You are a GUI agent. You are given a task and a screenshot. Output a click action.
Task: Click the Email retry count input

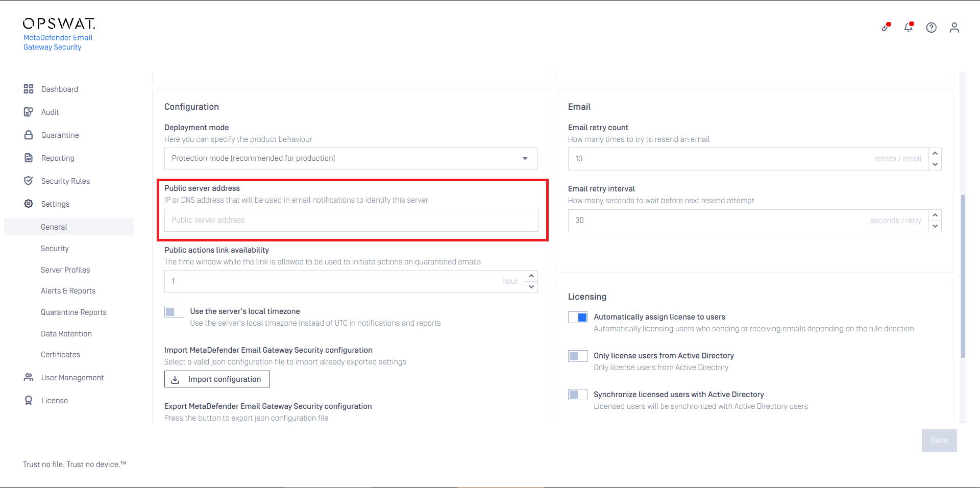(x=748, y=159)
